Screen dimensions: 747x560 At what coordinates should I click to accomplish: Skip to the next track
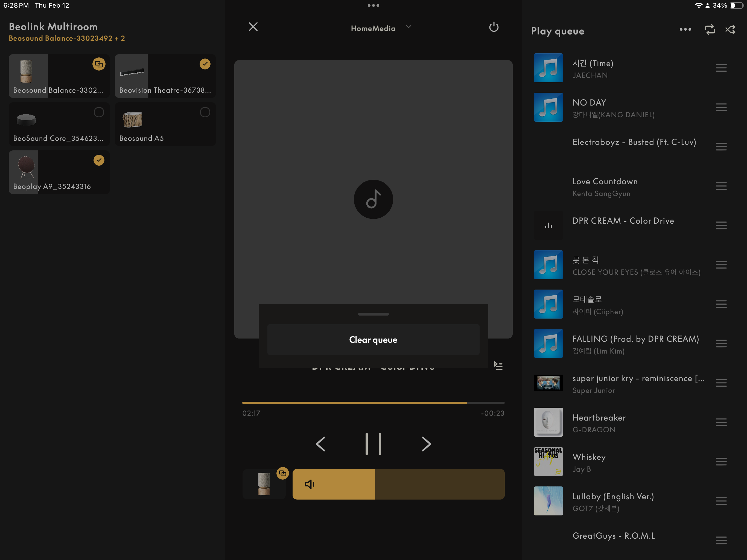pos(426,444)
